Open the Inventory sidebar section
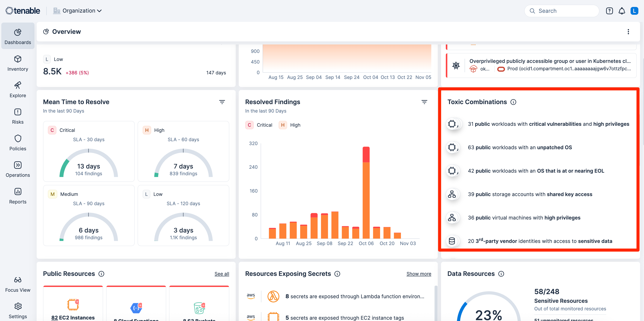This screenshot has height=321, width=644. click(x=18, y=63)
